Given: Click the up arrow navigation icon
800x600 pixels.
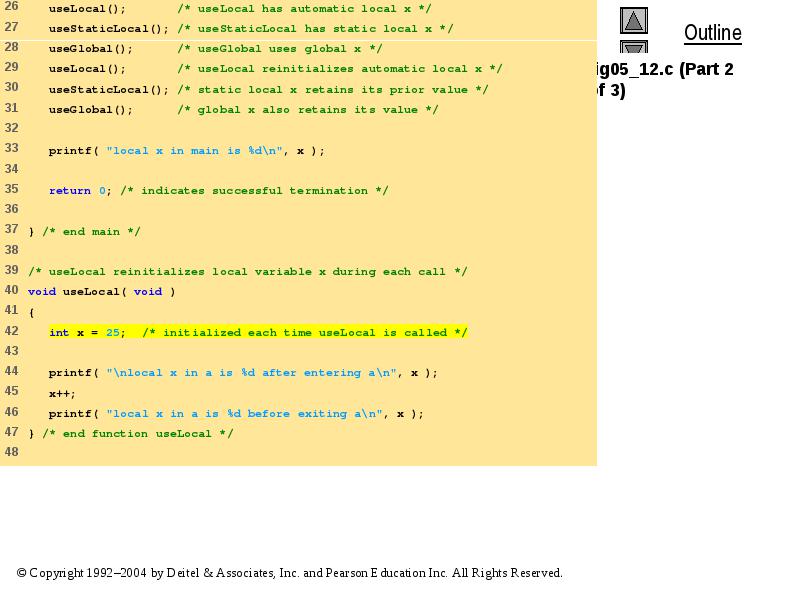Looking at the screenshot, I should pos(634,20).
